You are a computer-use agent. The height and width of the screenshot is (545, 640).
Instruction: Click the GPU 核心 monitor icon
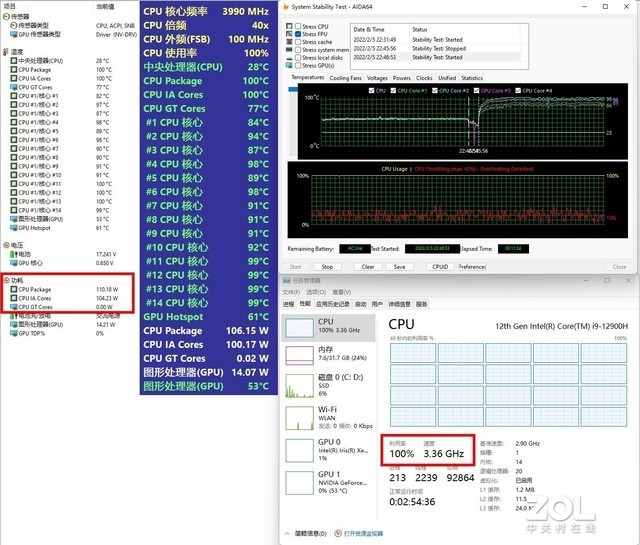point(13,263)
